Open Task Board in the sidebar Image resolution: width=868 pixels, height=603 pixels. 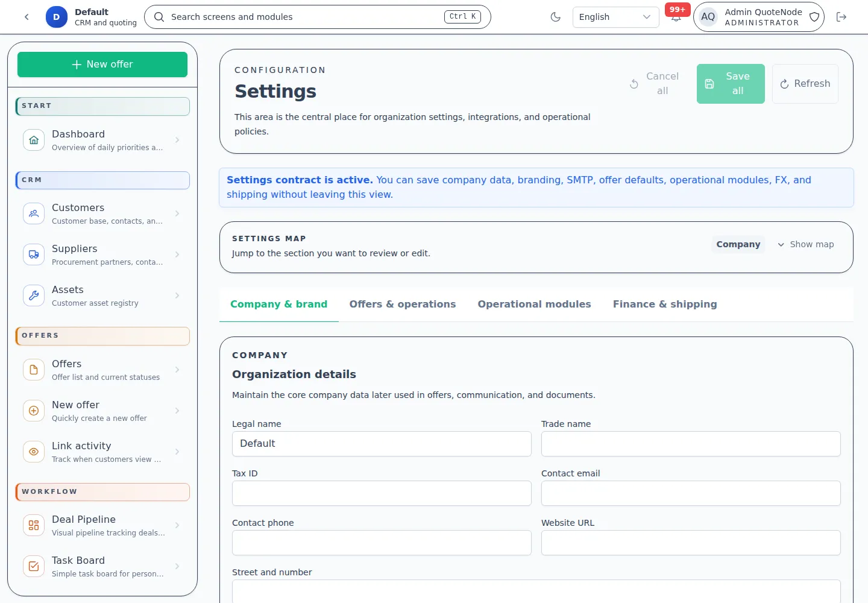point(102,566)
